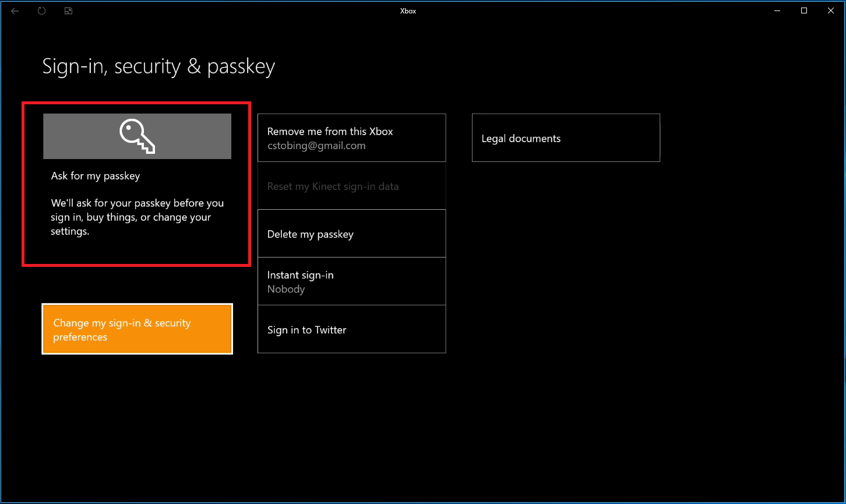The height and width of the screenshot is (504, 846).
Task: Maximize the Xbox window
Action: coord(804,11)
